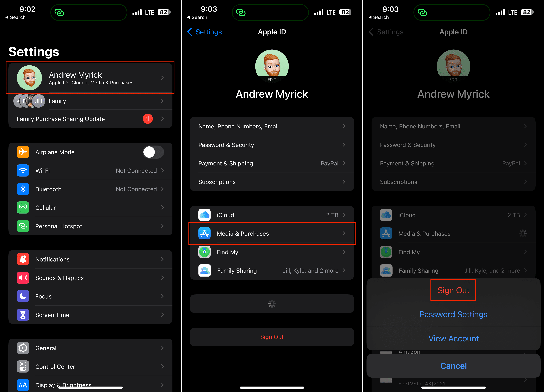Screen dimensions: 544x392
Task: Tap the Password & Security chevron, middle screen
Action: pyautogui.click(x=344, y=144)
